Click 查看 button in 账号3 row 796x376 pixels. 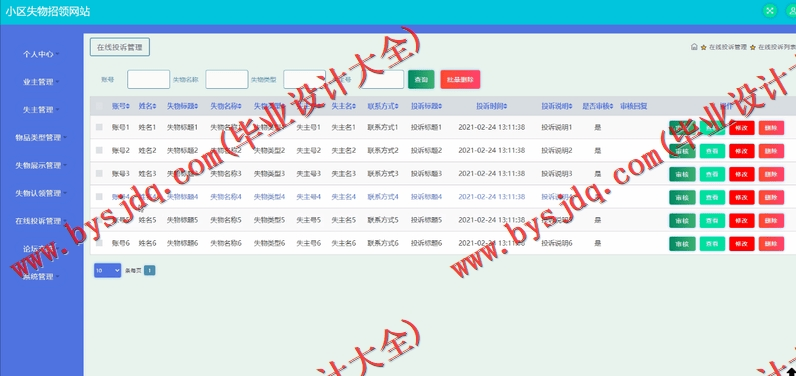click(712, 174)
